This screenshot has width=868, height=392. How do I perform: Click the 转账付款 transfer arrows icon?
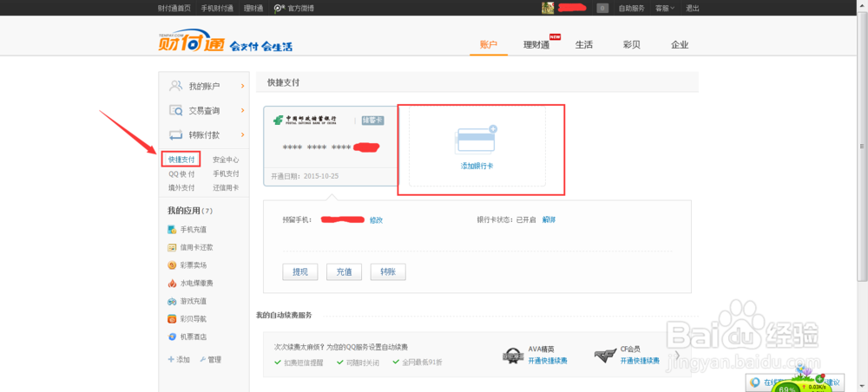(x=176, y=135)
